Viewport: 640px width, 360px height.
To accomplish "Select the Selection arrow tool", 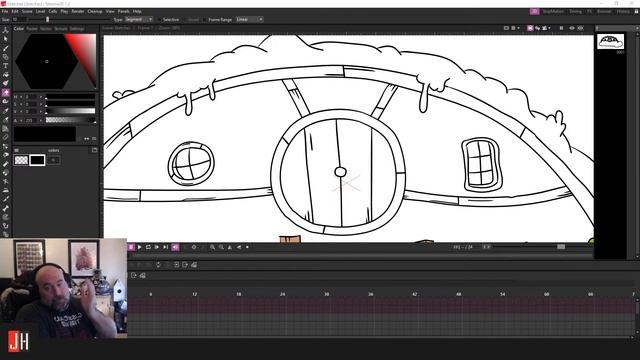I will 6,39.
